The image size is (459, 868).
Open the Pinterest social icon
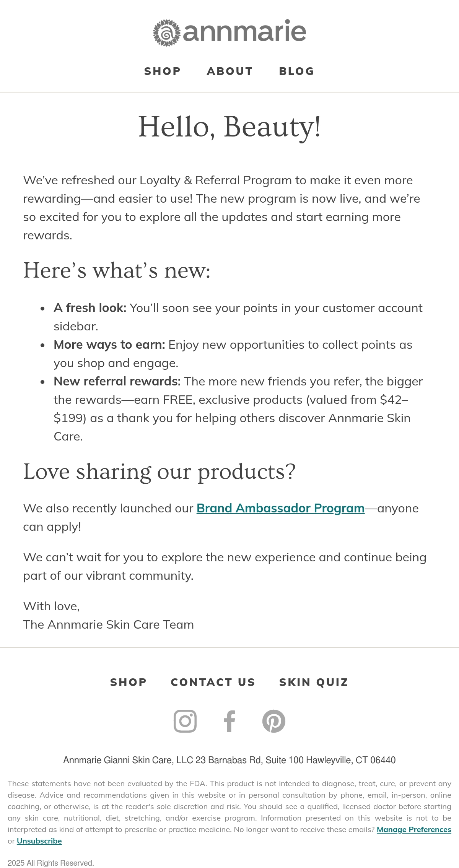pyautogui.click(x=274, y=721)
